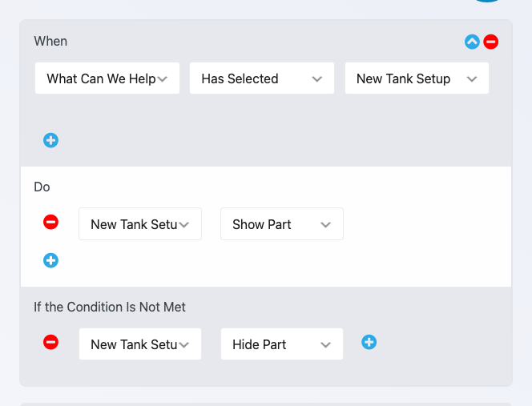This screenshot has height=406, width=532.
Task: Open the New Tank Setup value dropdown
Action: (417, 78)
